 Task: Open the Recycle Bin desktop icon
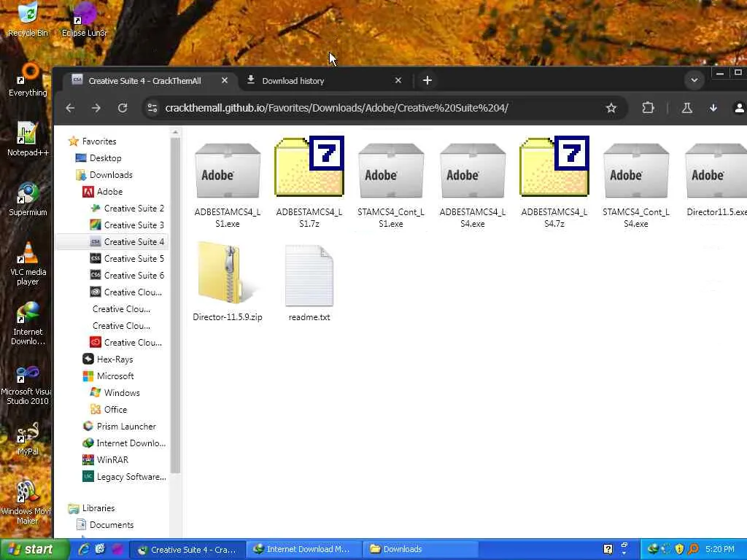point(28,18)
